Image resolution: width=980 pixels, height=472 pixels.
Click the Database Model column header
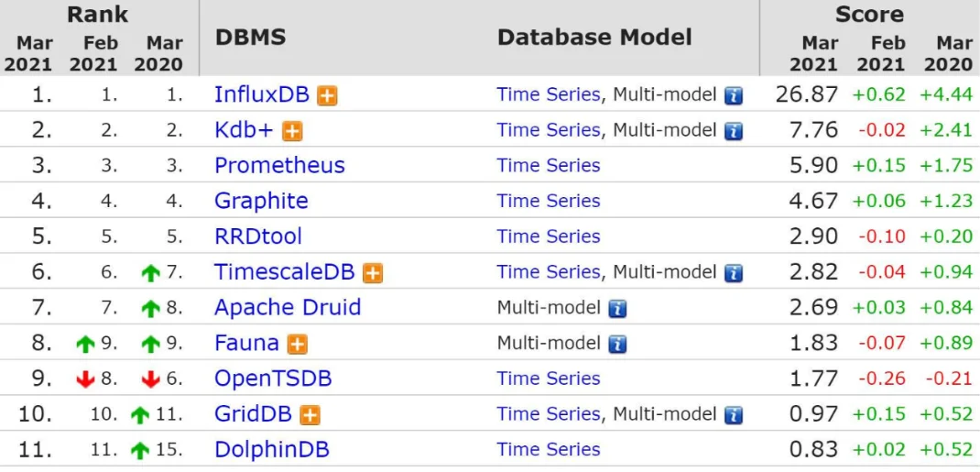point(594,38)
